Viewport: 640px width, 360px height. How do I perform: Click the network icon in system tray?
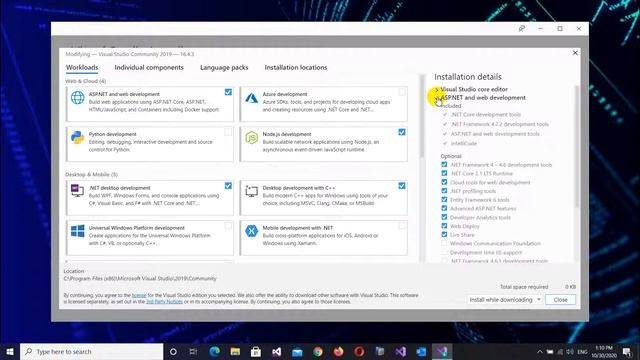560,351
